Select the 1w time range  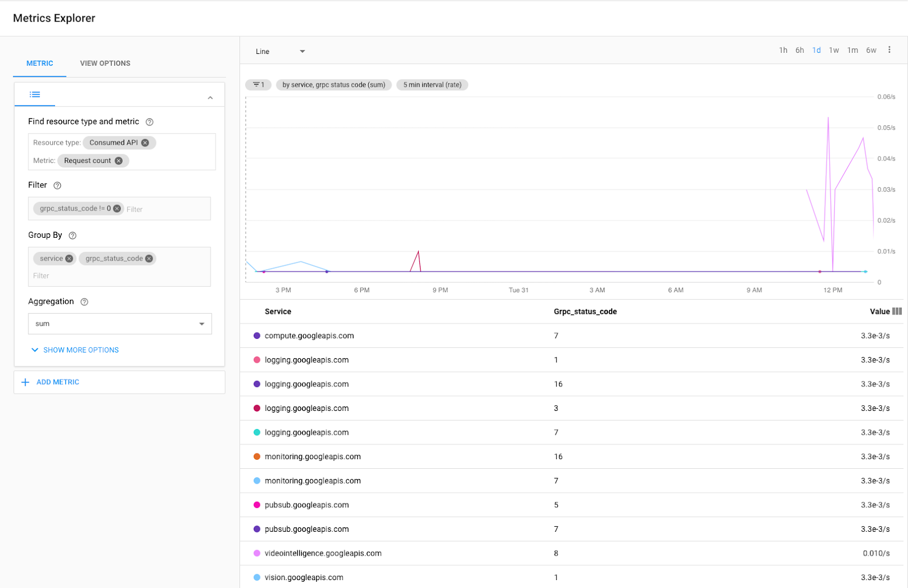[834, 50]
